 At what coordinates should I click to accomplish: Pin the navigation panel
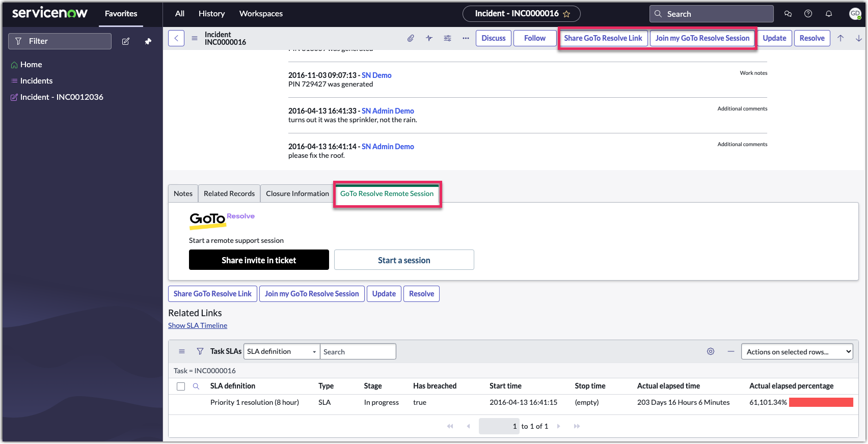point(148,41)
